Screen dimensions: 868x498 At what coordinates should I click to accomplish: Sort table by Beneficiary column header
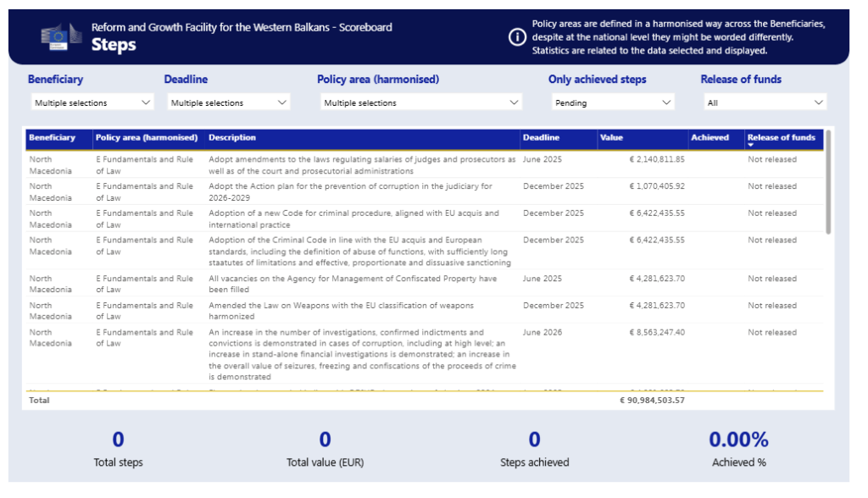(52, 137)
